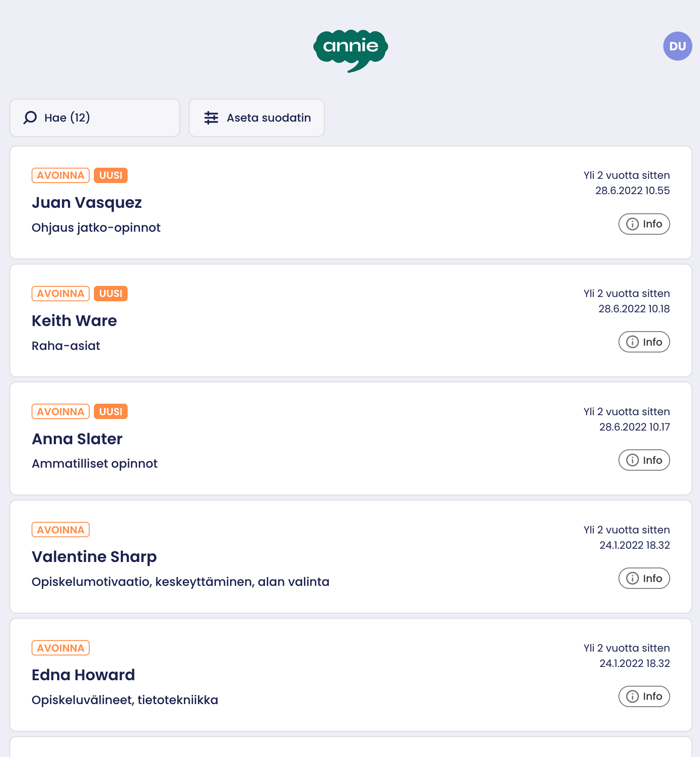Click the UUSI badge on Anna Slater
Viewport: 700px width, 757px height.
pos(111,412)
